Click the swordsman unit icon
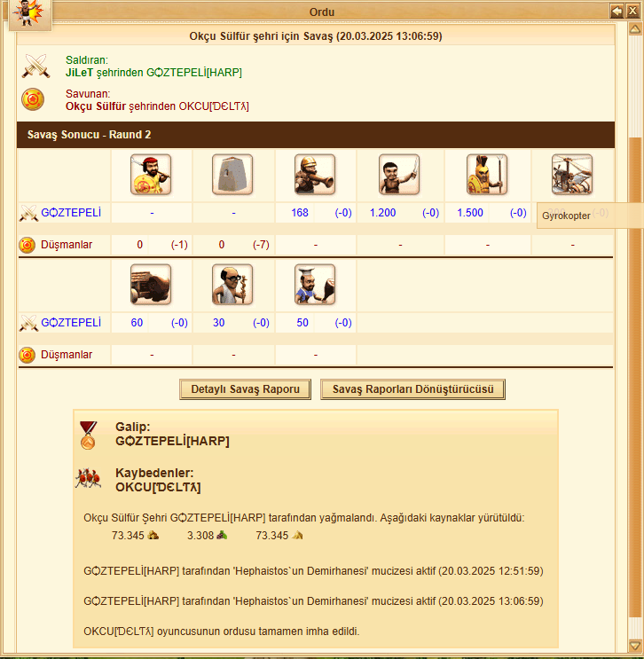Image resolution: width=644 pixels, height=659 pixels. point(399,175)
